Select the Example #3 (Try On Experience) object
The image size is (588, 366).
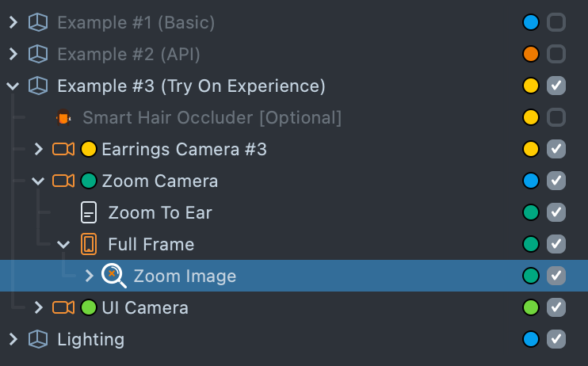click(191, 86)
